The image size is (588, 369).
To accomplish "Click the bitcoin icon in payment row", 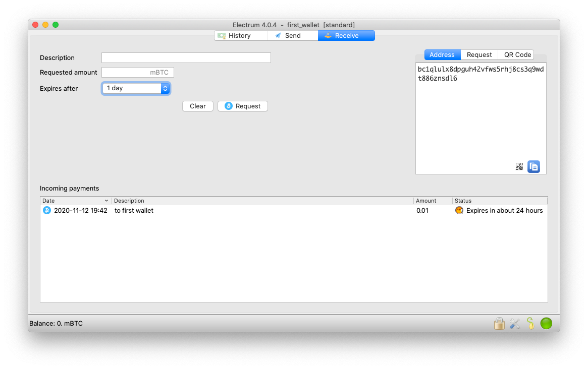I will (x=47, y=211).
